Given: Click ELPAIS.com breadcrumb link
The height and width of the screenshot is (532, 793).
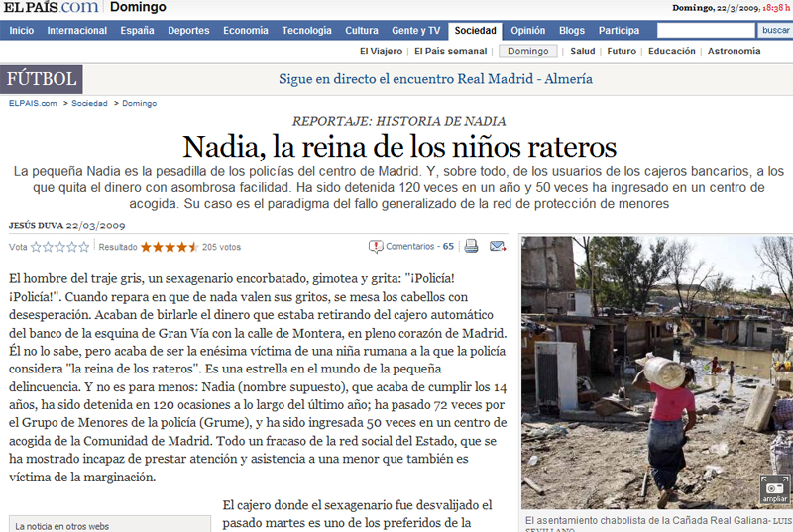Looking at the screenshot, I should point(33,103).
